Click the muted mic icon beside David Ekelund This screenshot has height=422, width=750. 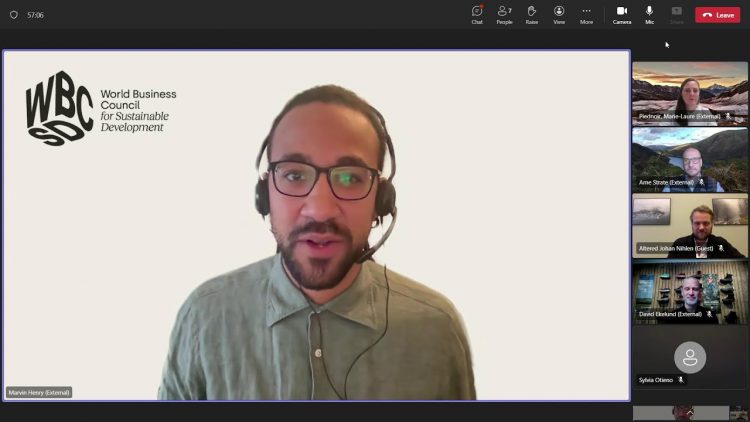(x=709, y=314)
